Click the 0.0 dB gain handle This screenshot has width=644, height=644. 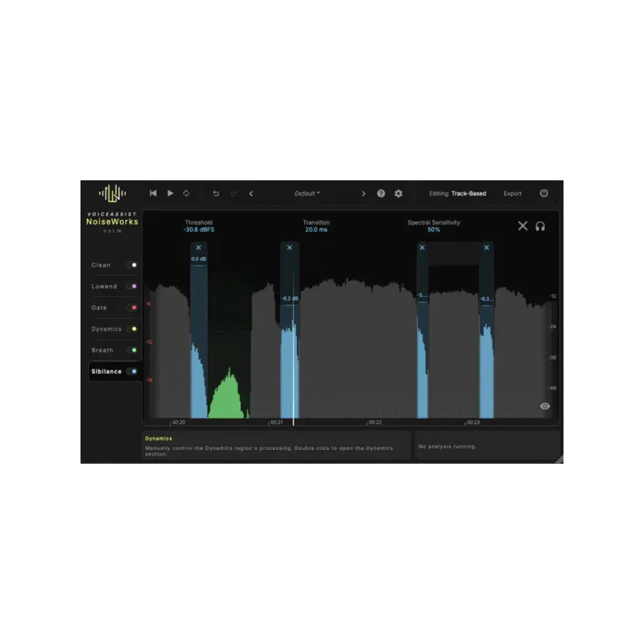(199, 266)
